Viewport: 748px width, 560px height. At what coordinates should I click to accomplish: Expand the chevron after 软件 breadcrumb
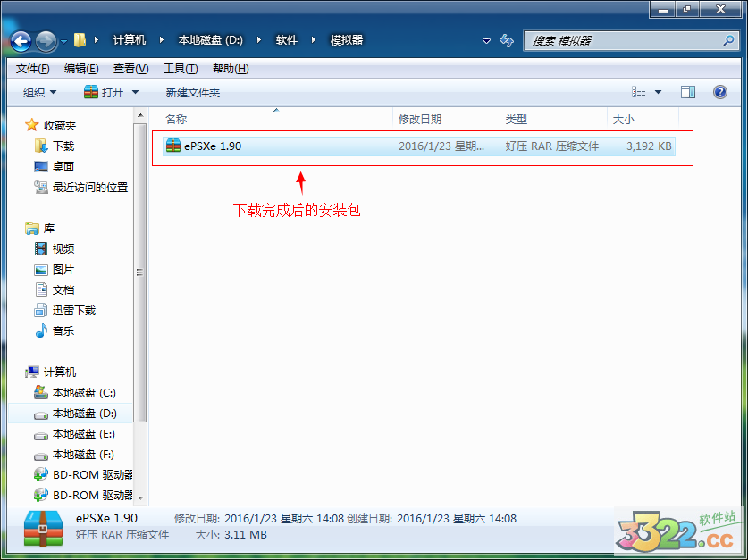tap(314, 40)
